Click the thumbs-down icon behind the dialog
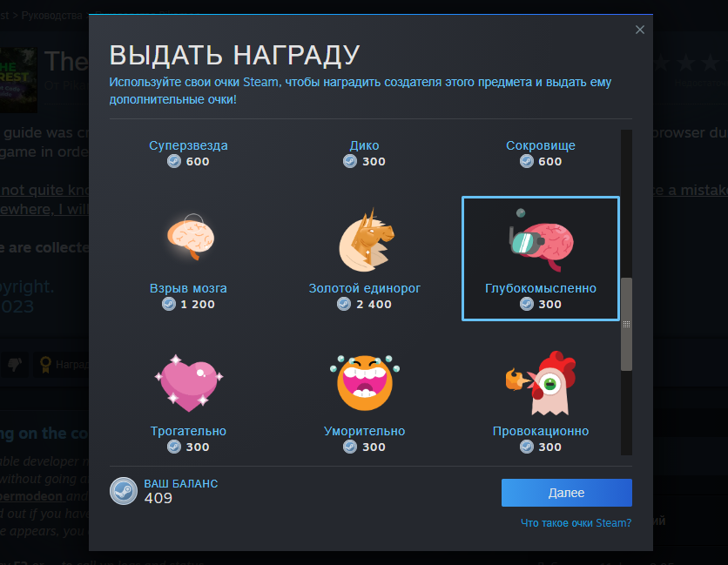 [15, 365]
